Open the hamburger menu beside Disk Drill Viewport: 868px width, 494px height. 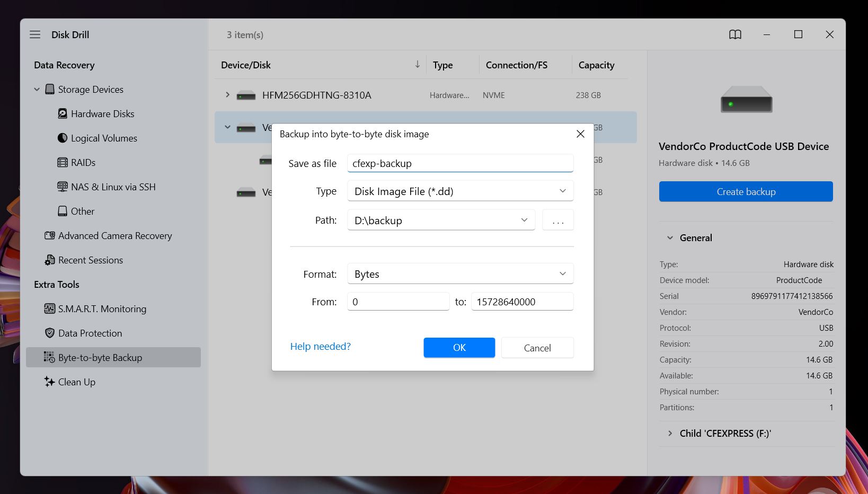tap(35, 34)
